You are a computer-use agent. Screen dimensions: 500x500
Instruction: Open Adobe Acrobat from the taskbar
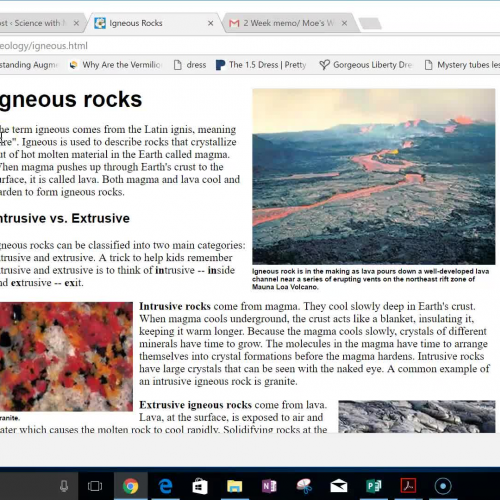408,486
